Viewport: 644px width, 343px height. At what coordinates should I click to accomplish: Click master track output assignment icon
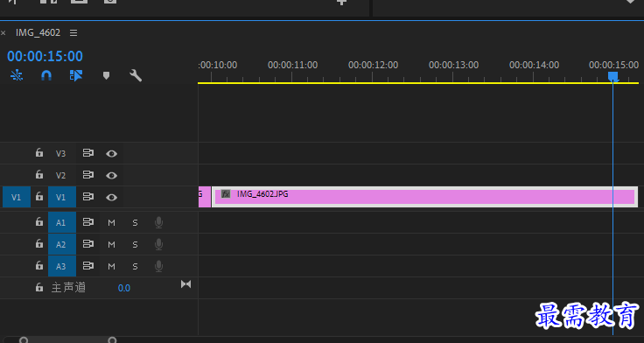[186, 284]
